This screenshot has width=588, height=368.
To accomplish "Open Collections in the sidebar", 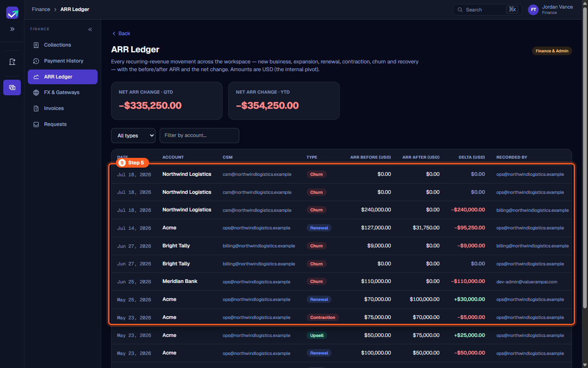I will (62, 45).
